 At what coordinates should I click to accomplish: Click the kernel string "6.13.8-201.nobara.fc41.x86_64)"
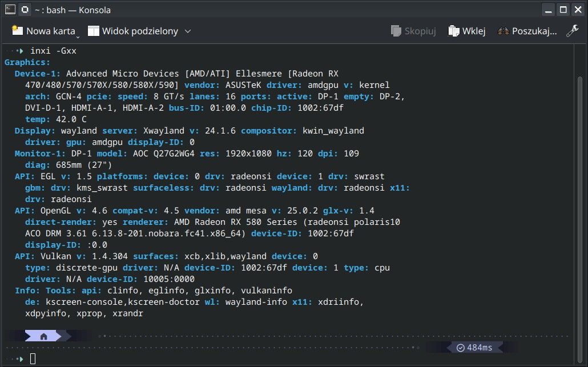tap(169, 233)
